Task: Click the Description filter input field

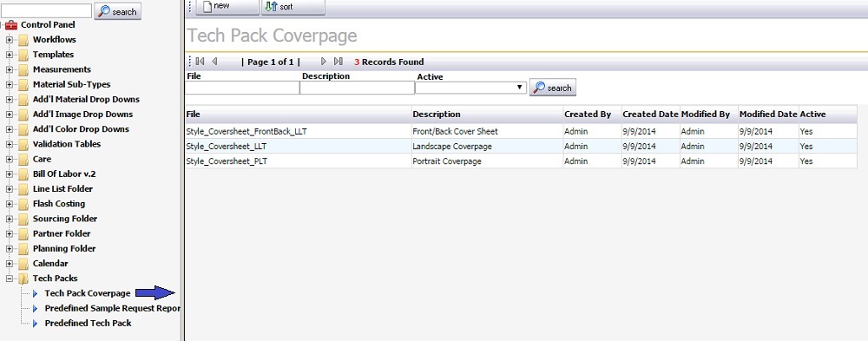Action: (357, 88)
